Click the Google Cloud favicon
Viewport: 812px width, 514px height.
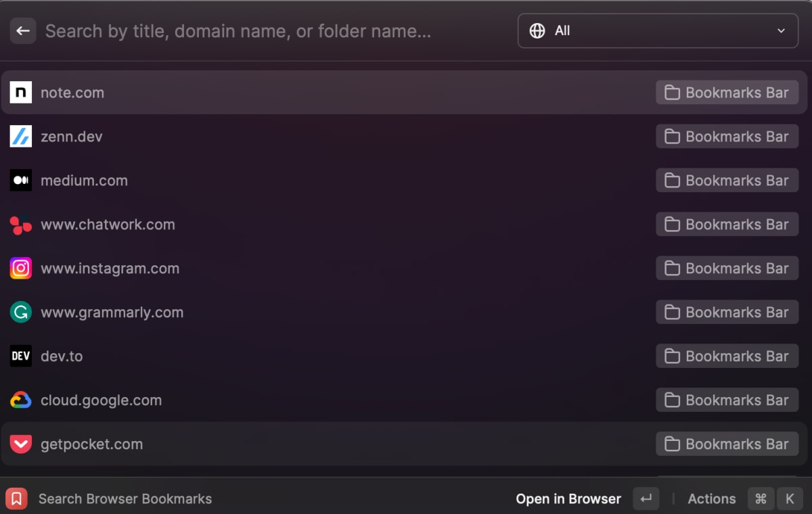coord(21,400)
